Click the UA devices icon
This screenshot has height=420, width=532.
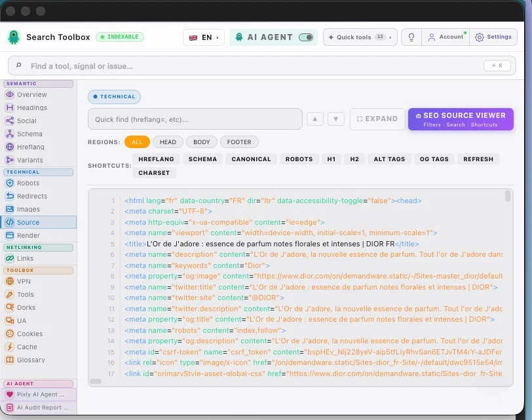pyautogui.click(x=10, y=320)
